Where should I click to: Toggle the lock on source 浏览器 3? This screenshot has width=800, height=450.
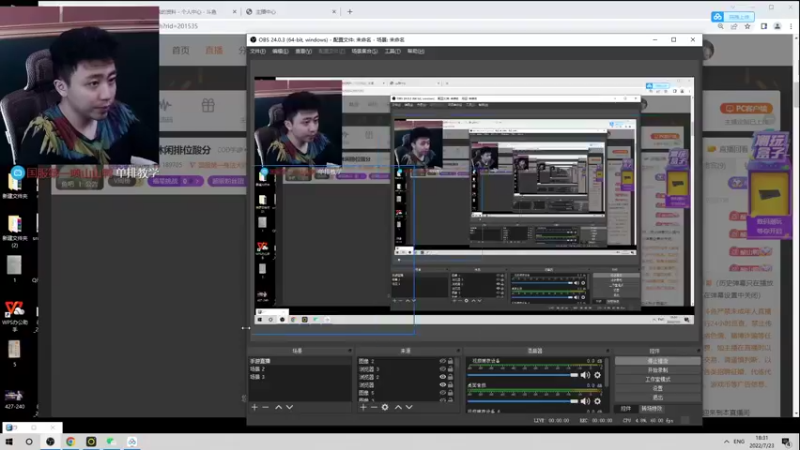pyautogui.click(x=451, y=369)
